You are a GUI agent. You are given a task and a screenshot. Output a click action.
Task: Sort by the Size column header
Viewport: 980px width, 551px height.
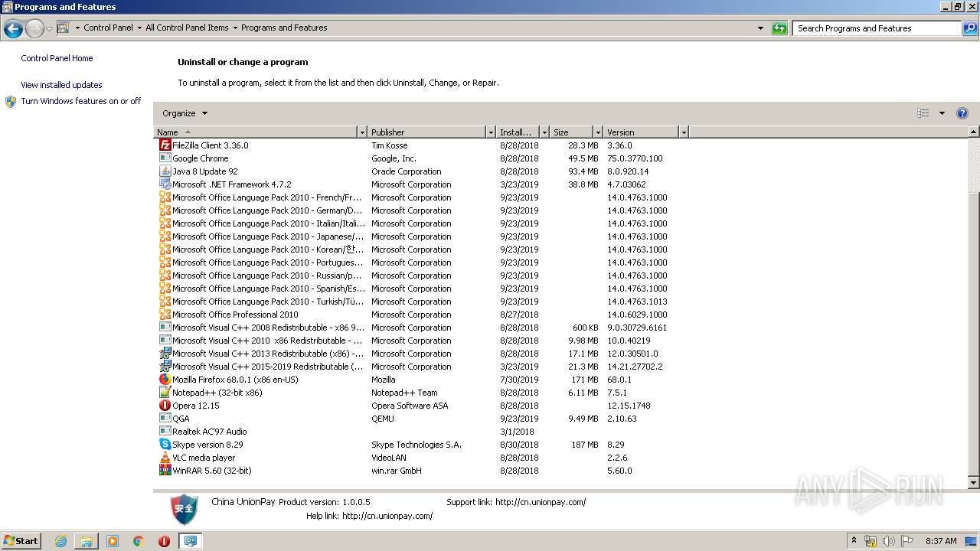572,132
